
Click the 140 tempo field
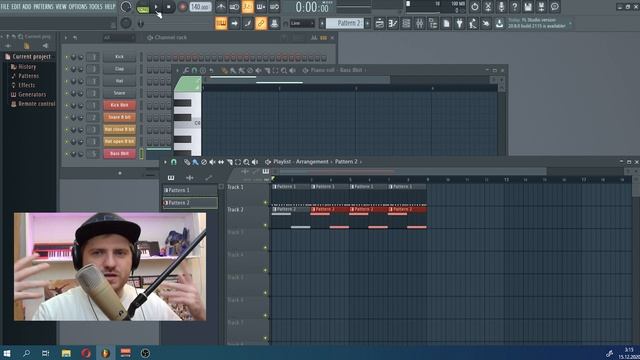(200, 7)
